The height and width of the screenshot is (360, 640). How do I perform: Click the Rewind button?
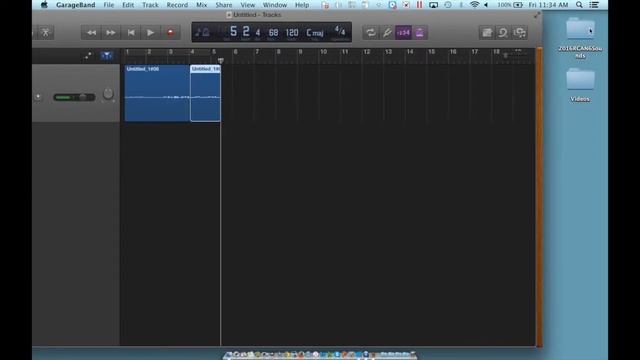pos(91,33)
